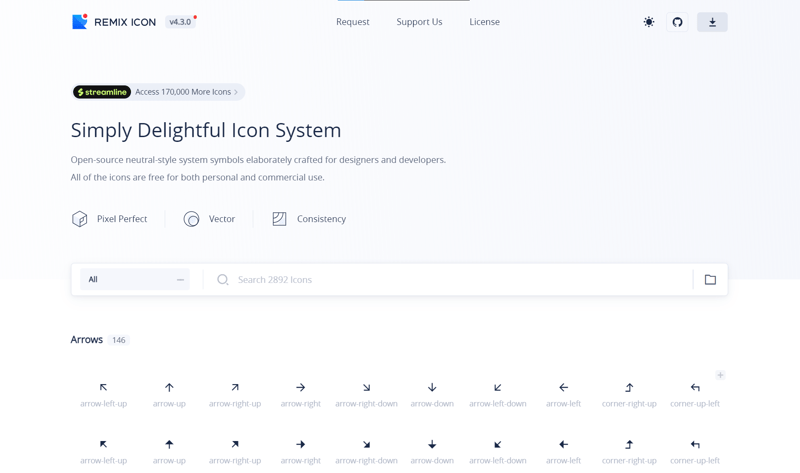800x473 pixels.
Task: Select the filled corner-right-up icon
Action: [629, 444]
